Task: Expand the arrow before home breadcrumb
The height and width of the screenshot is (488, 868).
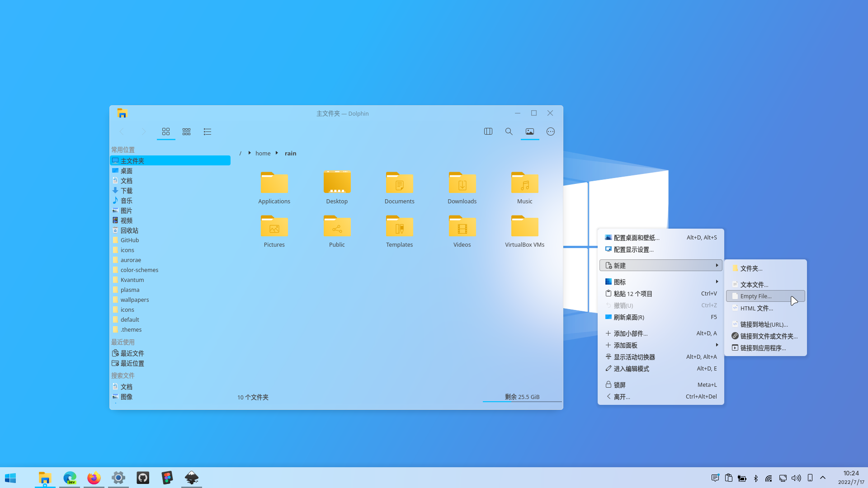Action: tap(249, 153)
